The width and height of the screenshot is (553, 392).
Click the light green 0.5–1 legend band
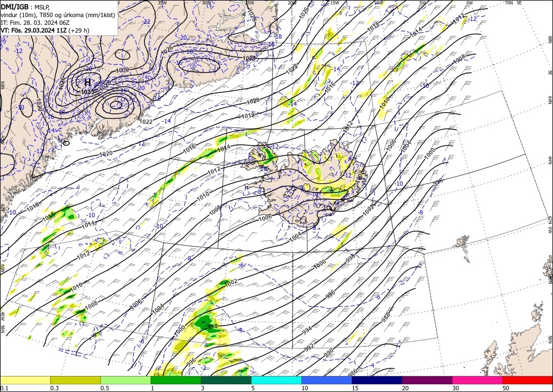126,380
